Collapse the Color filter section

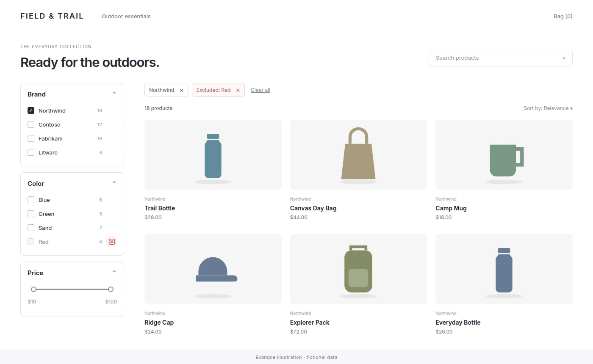(x=114, y=183)
